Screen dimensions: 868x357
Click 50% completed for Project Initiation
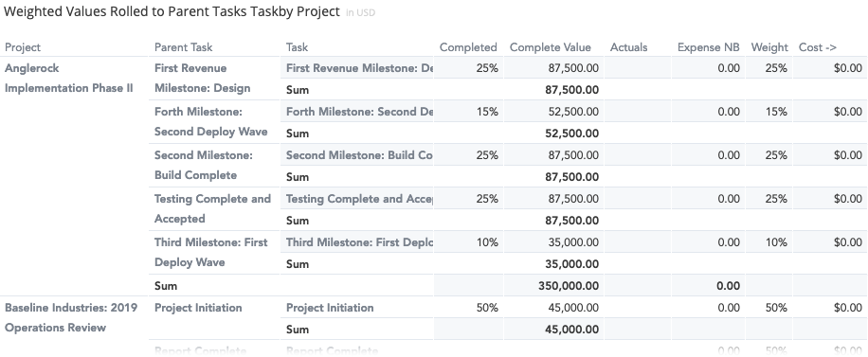[x=487, y=308]
